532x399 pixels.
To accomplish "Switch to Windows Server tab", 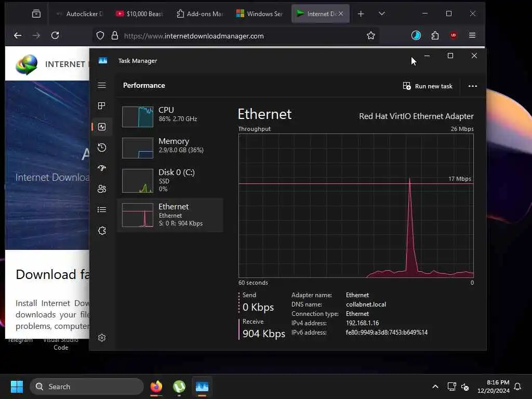I will pyautogui.click(x=260, y=14).
